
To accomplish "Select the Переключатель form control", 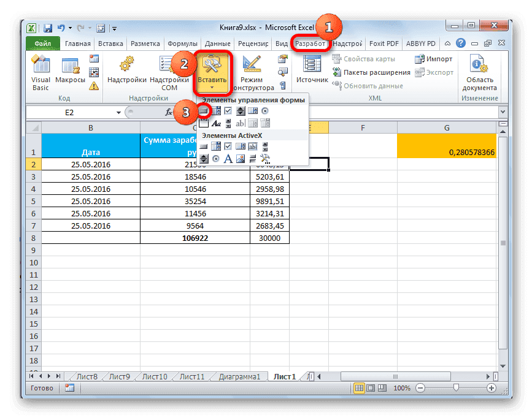I will tap(265, 111).
